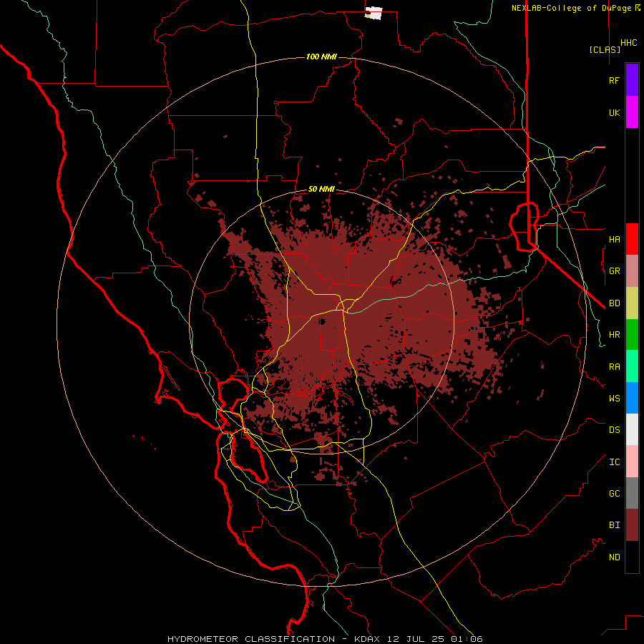Click the IC light pink legend swatch

(632, 462)
